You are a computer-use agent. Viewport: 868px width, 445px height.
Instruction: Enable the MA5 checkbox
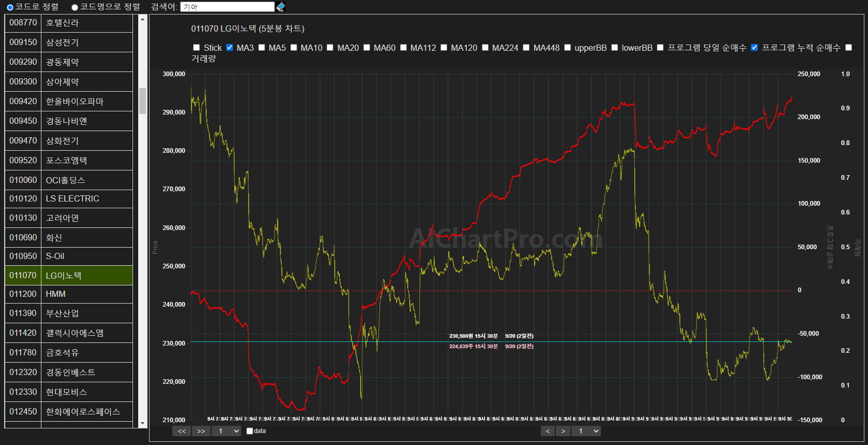click(262, 48)
